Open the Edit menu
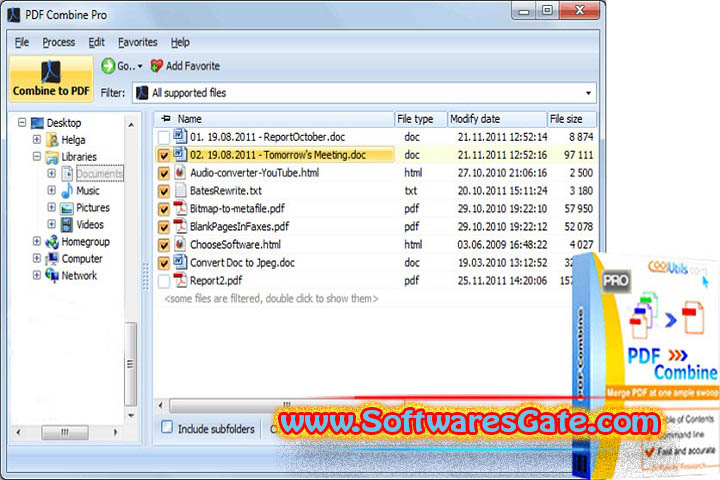This screenshot has width=720, height=480. pyautogui.click(x=96, y=42)
